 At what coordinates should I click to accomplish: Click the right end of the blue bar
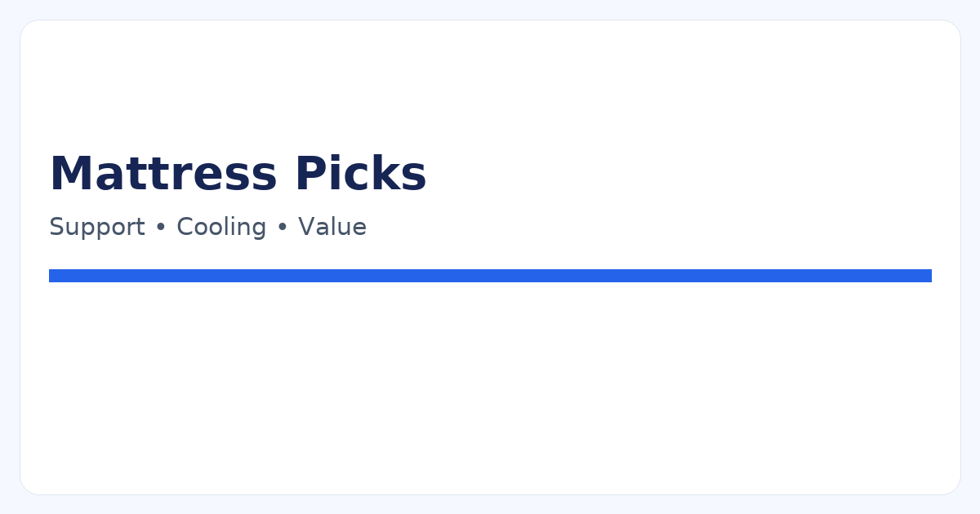tap(927, 276)
